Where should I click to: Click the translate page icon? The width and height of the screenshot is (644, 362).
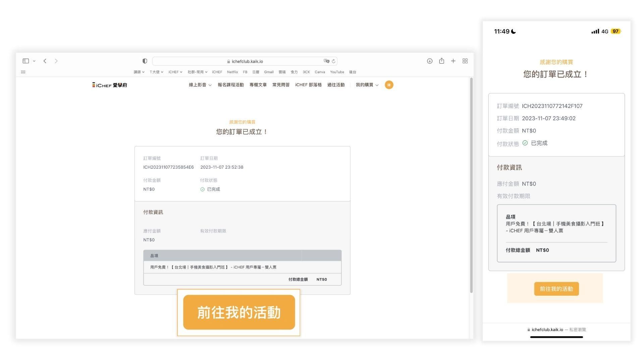click(326, 61)
